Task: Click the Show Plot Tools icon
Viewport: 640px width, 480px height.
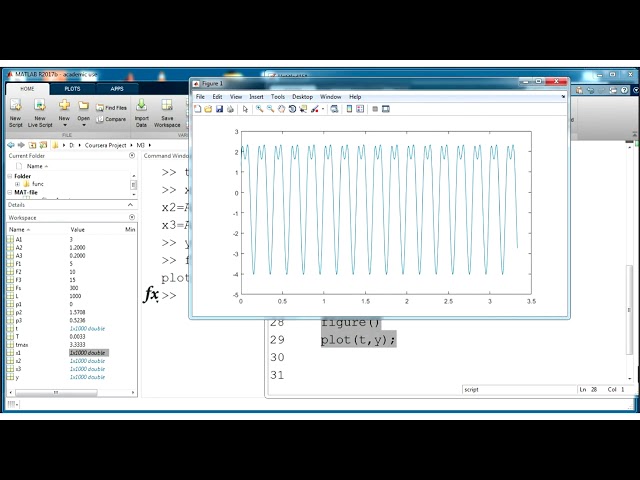Action: [386, 109]
